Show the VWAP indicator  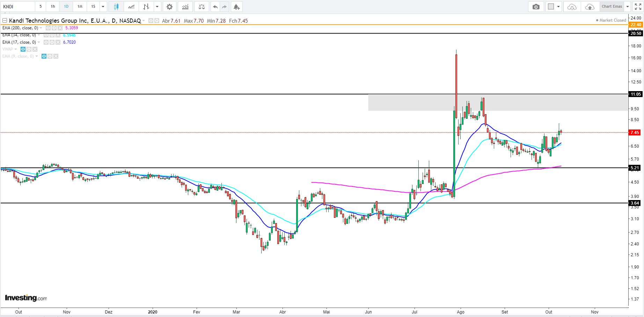23,49
